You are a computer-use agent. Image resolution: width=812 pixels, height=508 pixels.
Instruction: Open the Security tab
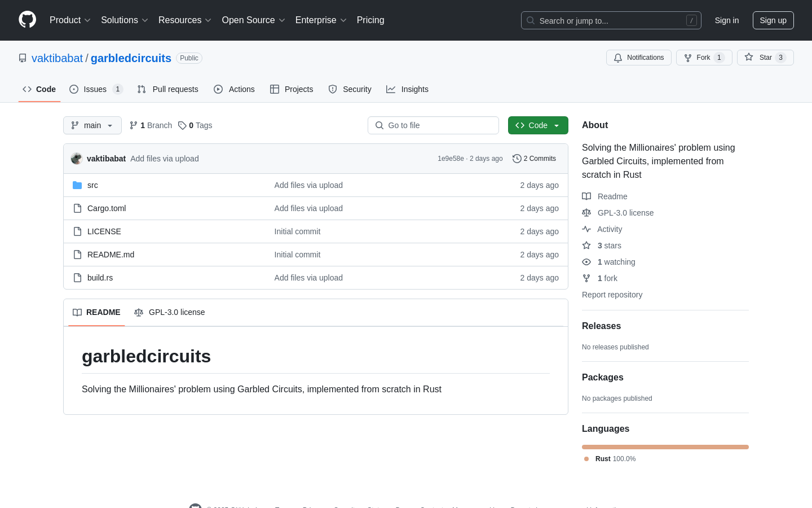click(x=350, y=89)
